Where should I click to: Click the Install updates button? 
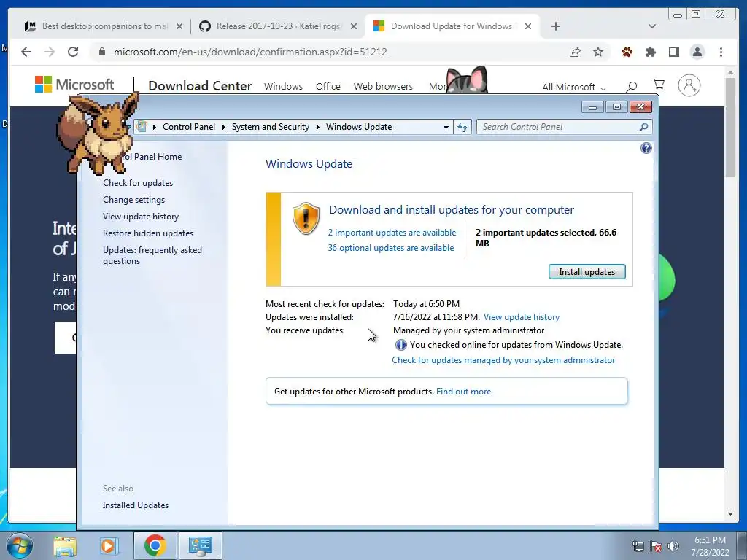point(587,272)
